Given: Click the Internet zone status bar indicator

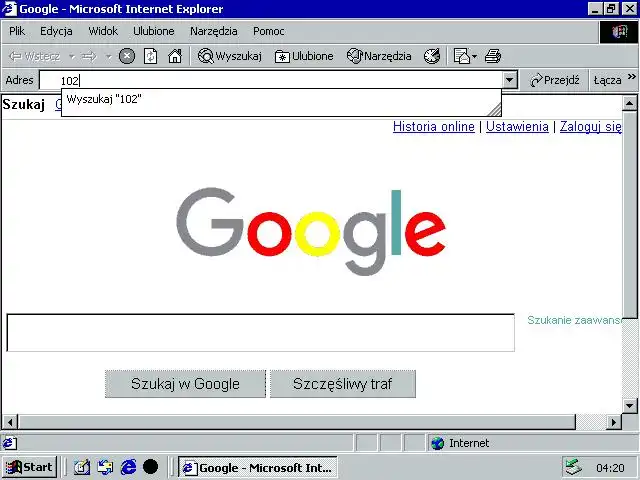Looking at the screenshot, I should (461, 443).
